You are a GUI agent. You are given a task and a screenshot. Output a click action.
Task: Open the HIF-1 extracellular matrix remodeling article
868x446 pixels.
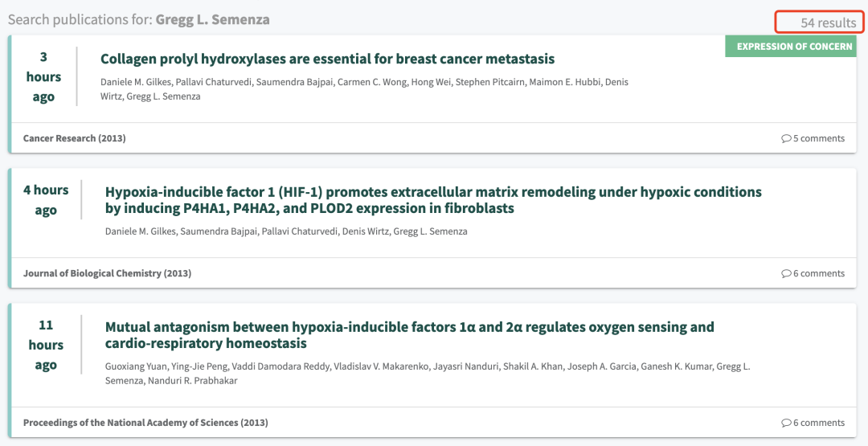pyautogui.click(x=433, y=200)
